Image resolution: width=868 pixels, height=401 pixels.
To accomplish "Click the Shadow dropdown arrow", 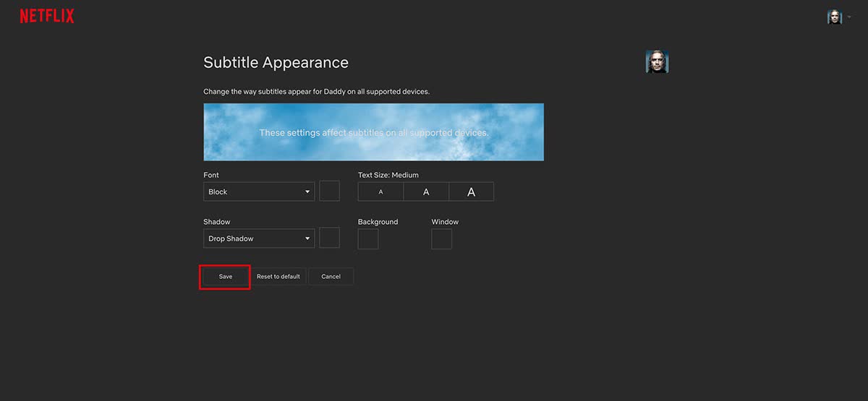I will 307,239.
